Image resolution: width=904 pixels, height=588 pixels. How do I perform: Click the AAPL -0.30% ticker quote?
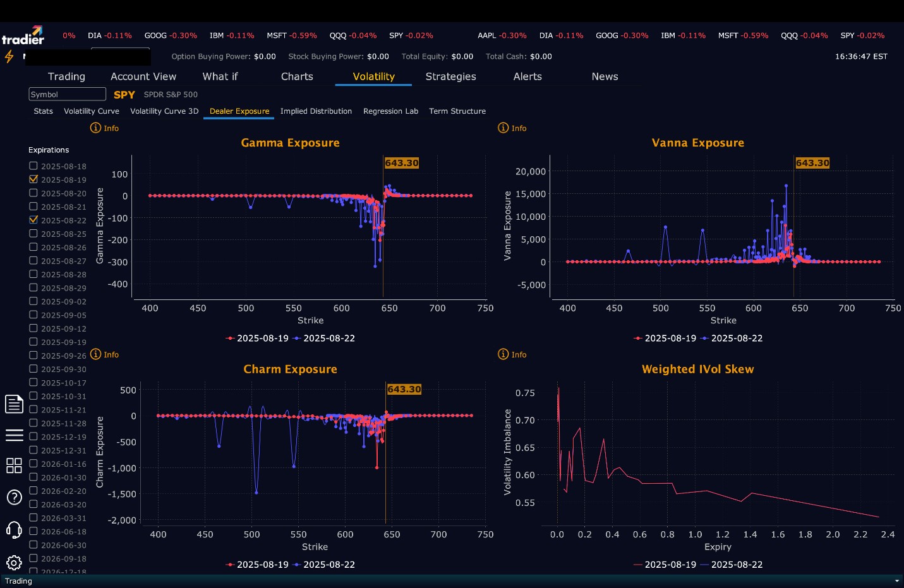(x=502, y=35)
